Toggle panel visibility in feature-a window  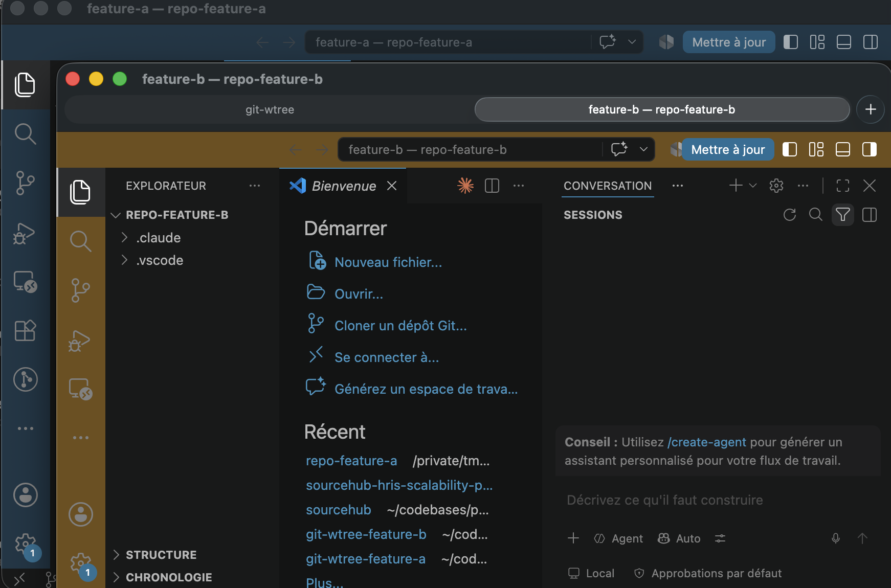coord(844,42)
